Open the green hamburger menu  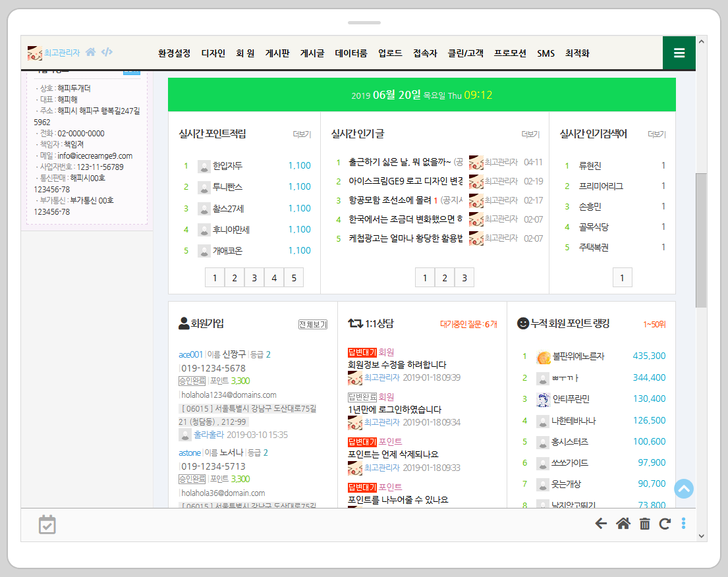[x=679, y=53]
